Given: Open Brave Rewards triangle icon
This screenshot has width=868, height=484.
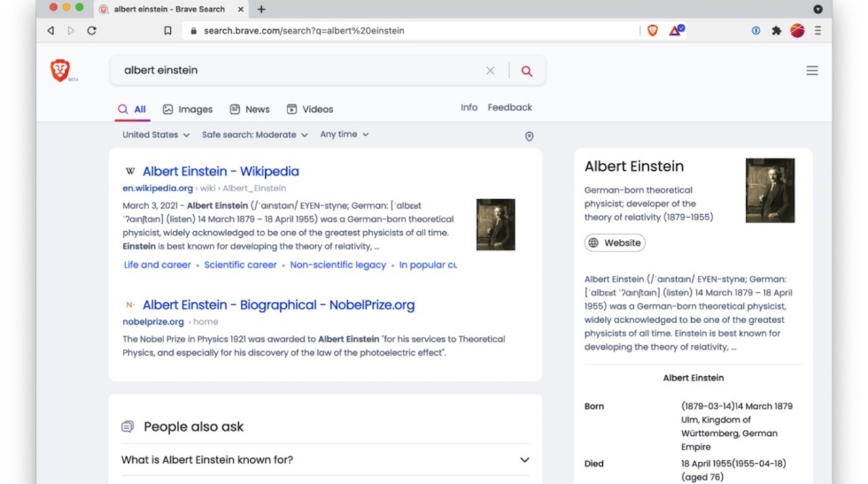Looking at the screenshot, I should coord(676,31).
